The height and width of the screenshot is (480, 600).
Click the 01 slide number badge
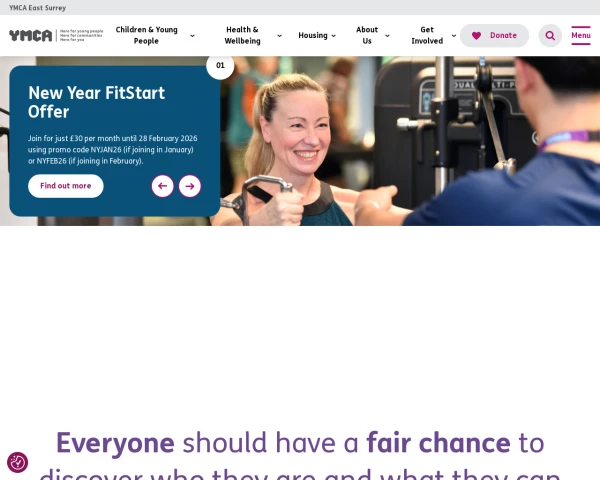pos(220,65)
